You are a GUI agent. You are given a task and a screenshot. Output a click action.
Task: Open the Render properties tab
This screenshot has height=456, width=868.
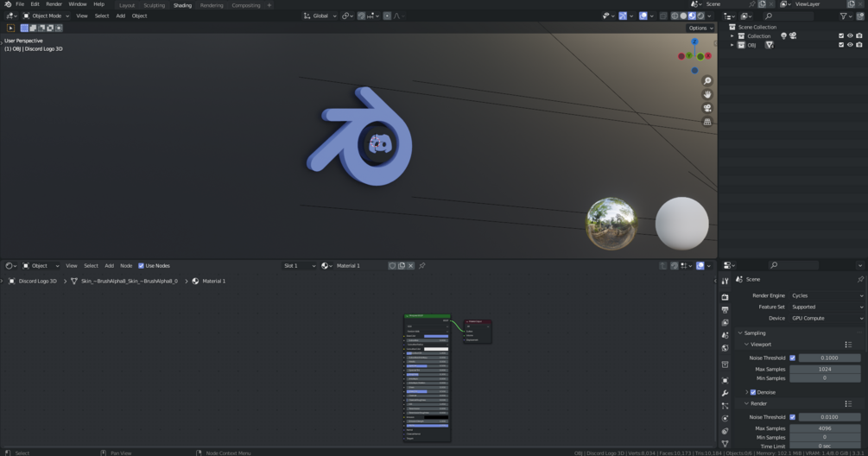[x=725, y=296]
